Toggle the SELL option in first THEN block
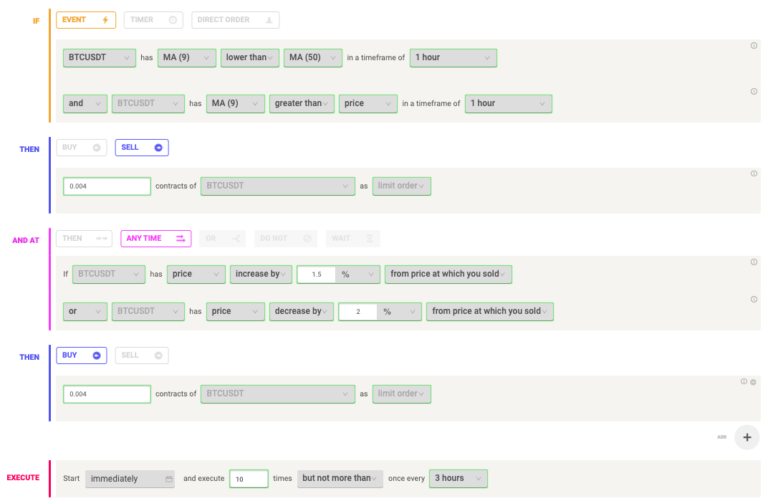768x501 pixels. (x=142, y=147)
